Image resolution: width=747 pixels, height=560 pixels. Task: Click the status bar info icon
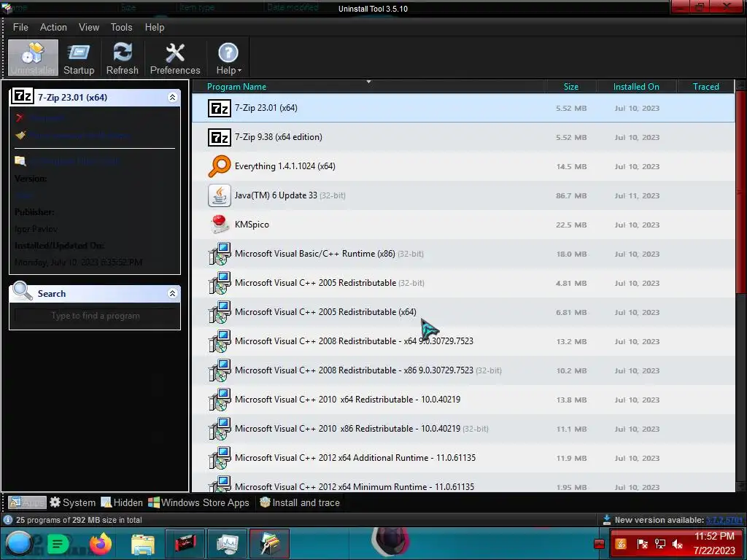click(7, 520)
